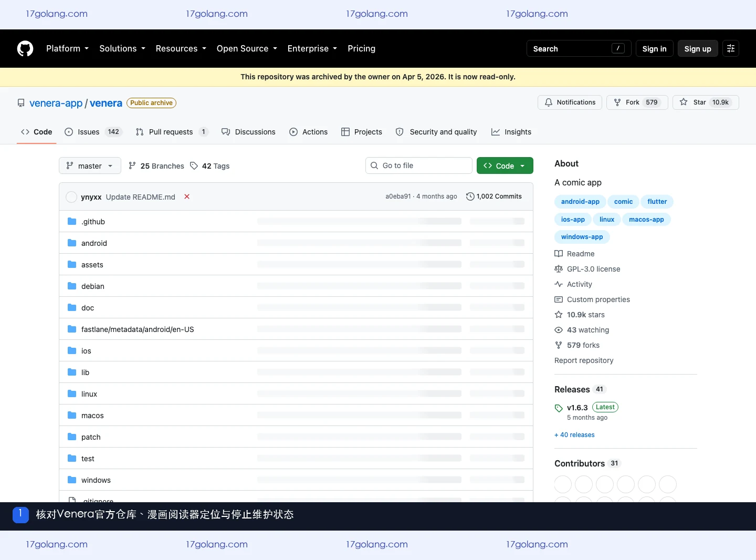Image resolution: width=756 pixels, height=560 pixels.
Task: Open the venera-app owner link
Action: tap(56, 103)
